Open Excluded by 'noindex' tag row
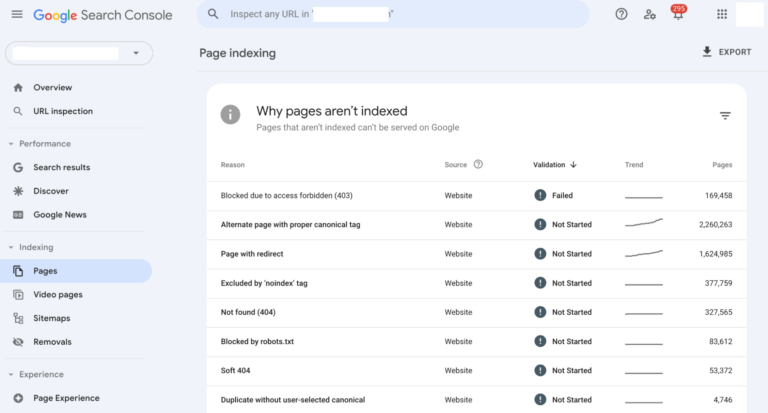 [x=477, y=283]
